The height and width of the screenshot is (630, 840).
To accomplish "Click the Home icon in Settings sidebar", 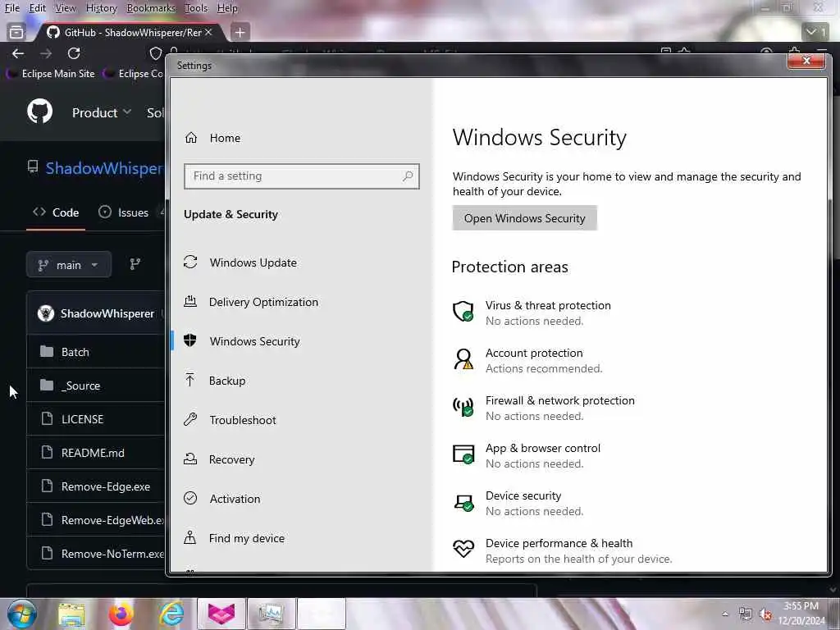I will coord(191,138).
